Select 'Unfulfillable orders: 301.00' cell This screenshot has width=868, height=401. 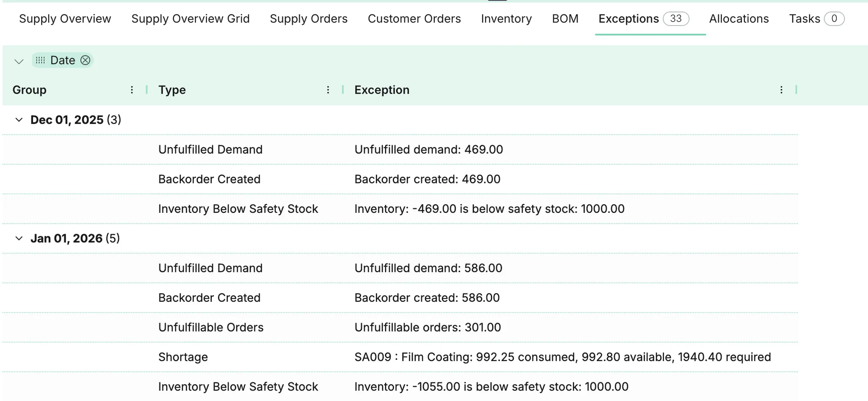[x=427, y=327]
